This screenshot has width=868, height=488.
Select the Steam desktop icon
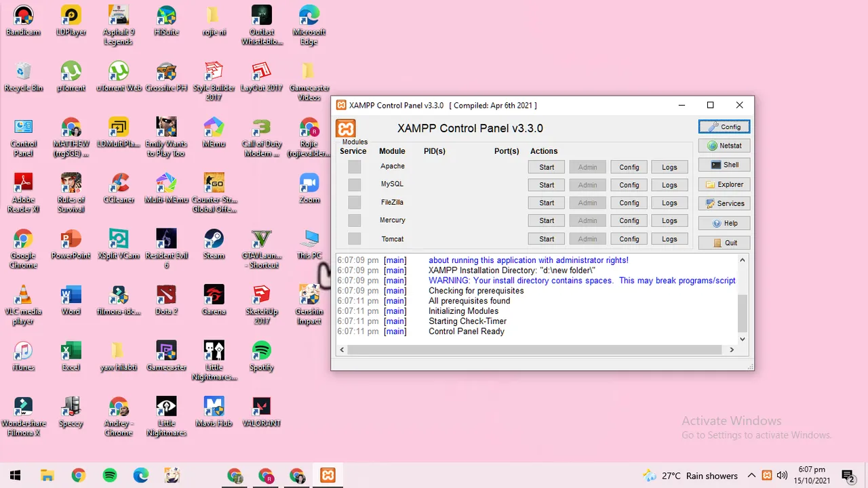point(214,244)
